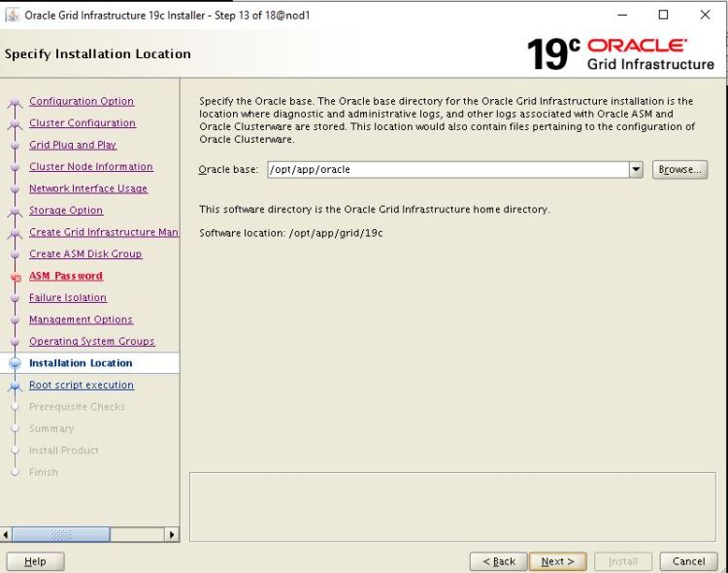
Task: Select the Cluster Node Information step
Action: tap(91, 167)
